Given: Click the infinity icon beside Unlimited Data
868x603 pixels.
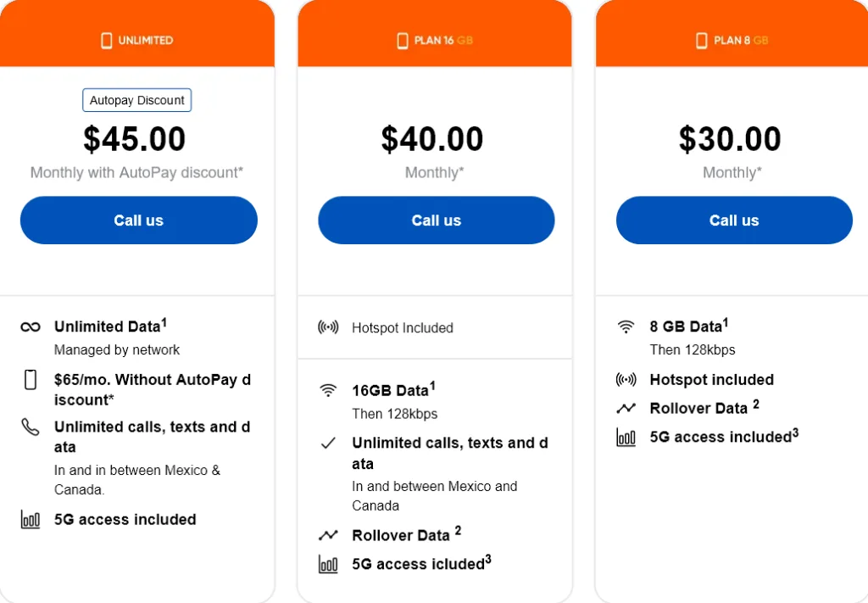Looking at the screenshot, I should 30,326.
